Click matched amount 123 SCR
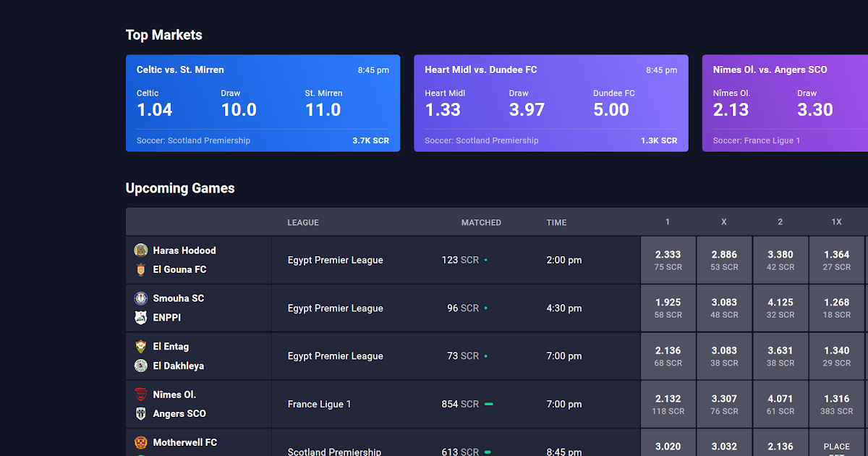Viewport: 868px width, 456px height. click(460, 260)
